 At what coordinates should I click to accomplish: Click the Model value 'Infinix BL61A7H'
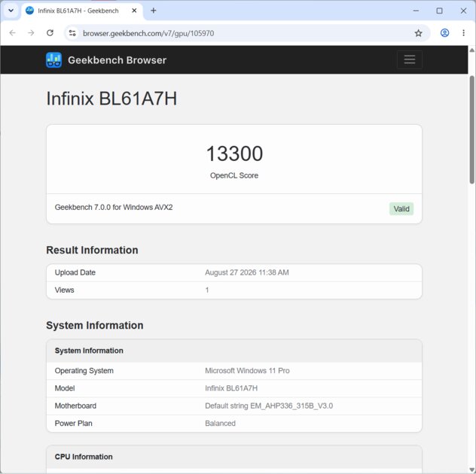pyautogui.click(x=231, y=388)
